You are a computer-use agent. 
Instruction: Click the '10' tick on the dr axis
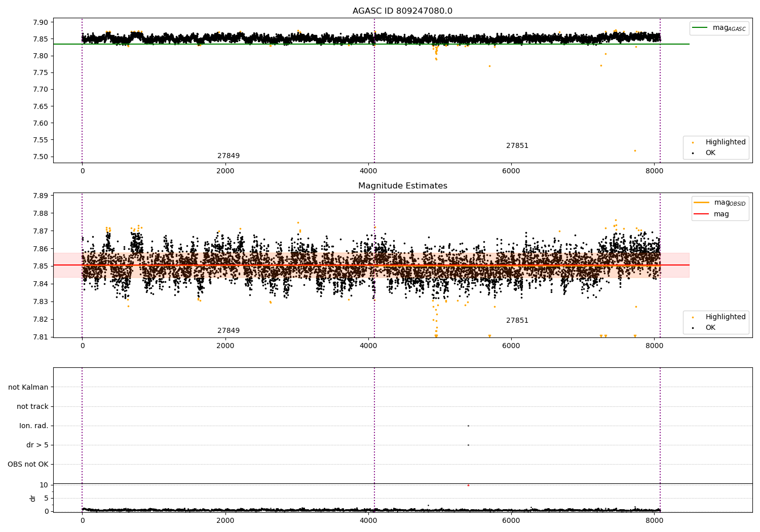(x=44, y=485)
